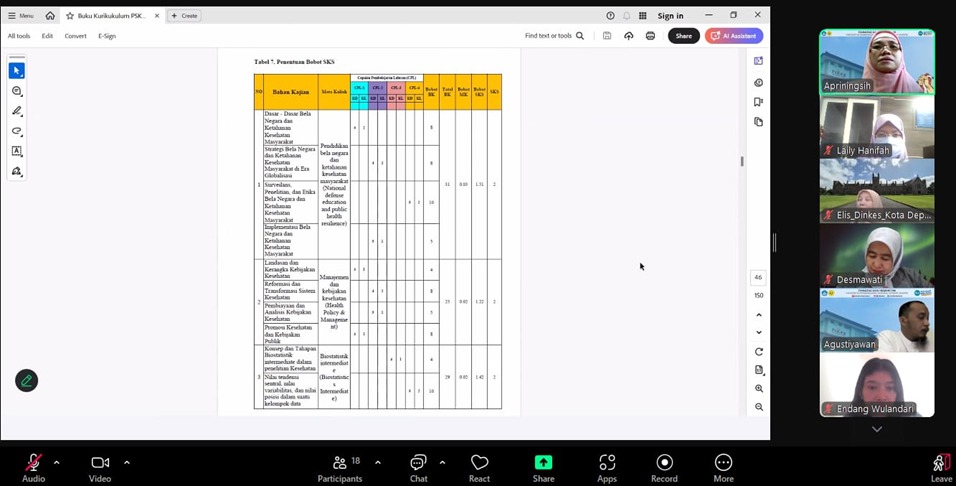Start recording with the Record button

[664, 466]
